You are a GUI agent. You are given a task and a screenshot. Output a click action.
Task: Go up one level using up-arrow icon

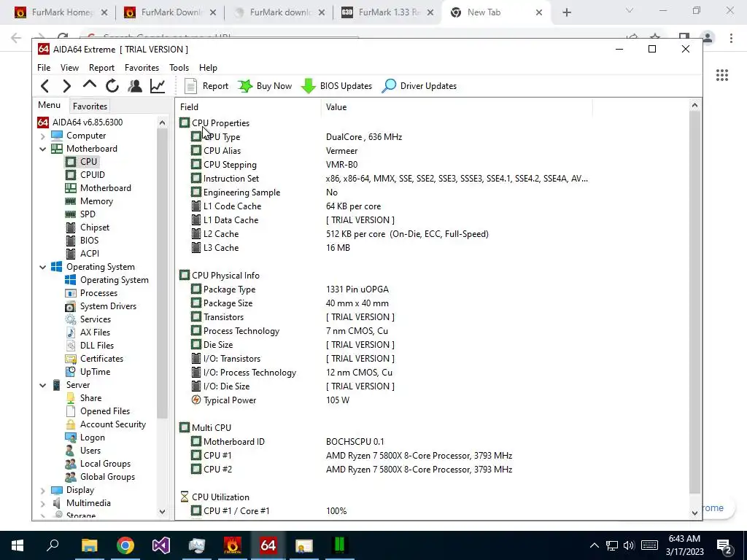(x=89, y=85)
